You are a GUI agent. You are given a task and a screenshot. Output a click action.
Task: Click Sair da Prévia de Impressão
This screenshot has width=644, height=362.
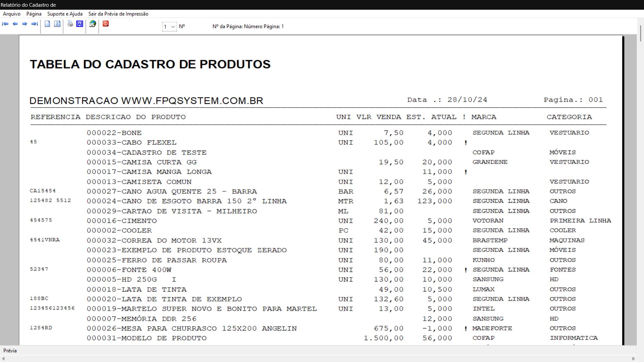click(x=118, y=14)
